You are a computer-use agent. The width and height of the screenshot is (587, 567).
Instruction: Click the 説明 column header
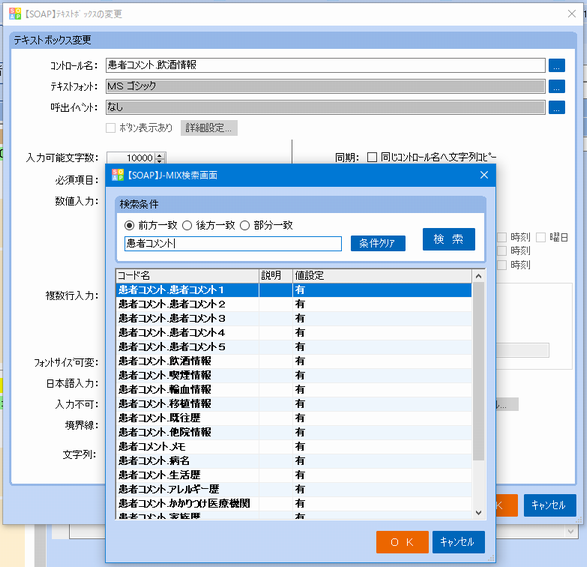(276, 276)
